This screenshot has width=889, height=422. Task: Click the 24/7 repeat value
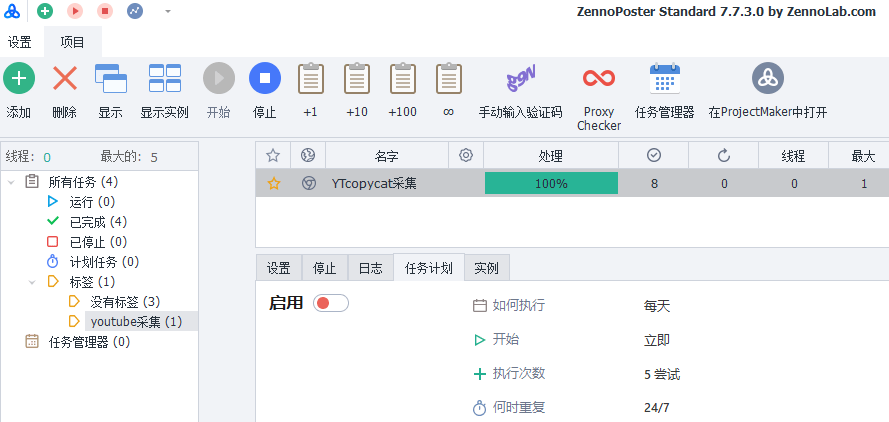pos(657,408)
